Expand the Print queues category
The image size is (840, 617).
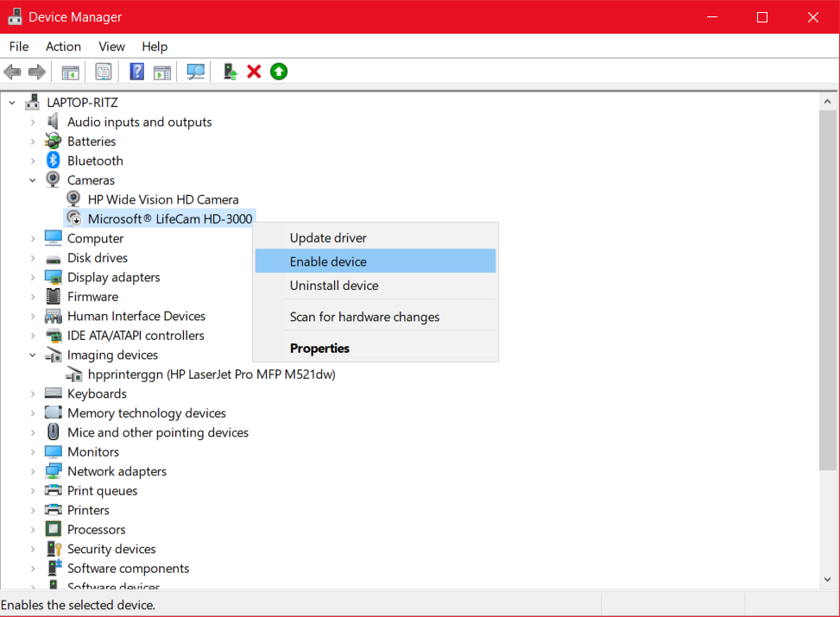coord(33,491)
